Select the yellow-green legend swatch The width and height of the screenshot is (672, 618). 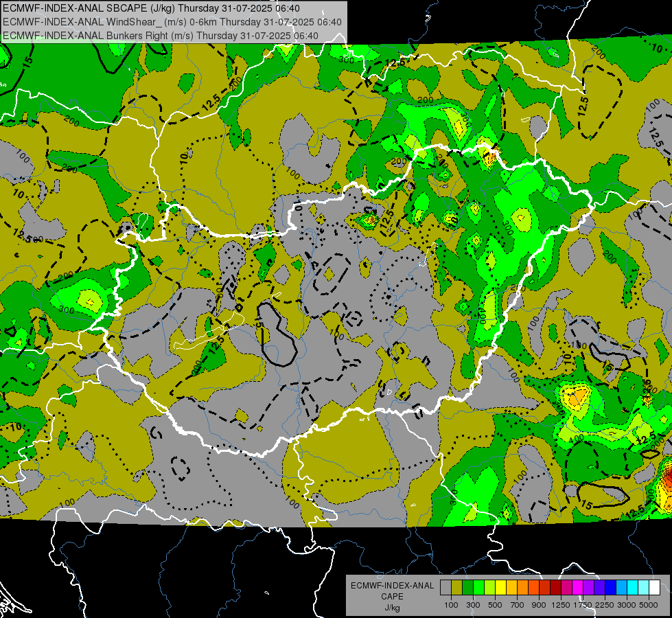coord(489,588)
